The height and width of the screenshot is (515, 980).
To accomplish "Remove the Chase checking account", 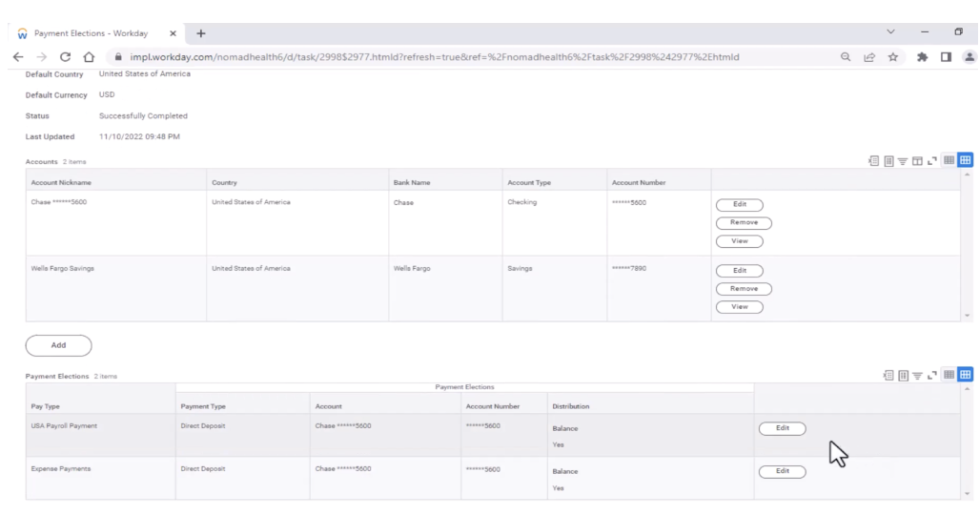I will click(x=744, y=222).
